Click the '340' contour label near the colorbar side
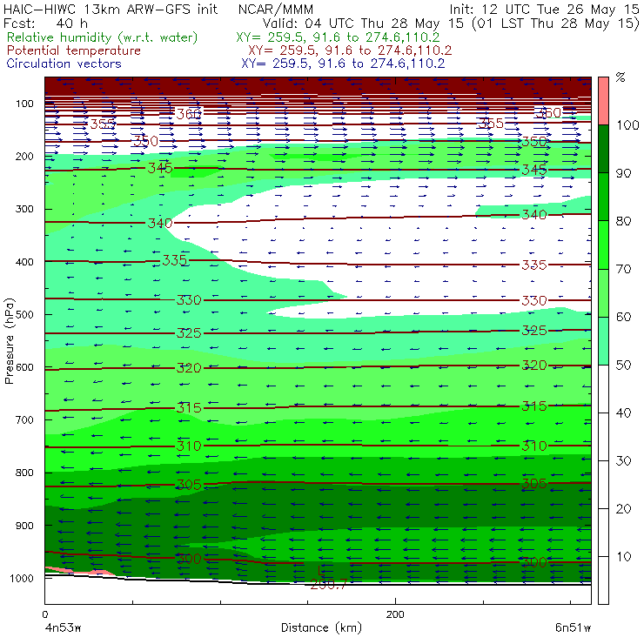644x644 pixels. click(x=534, y=214)
